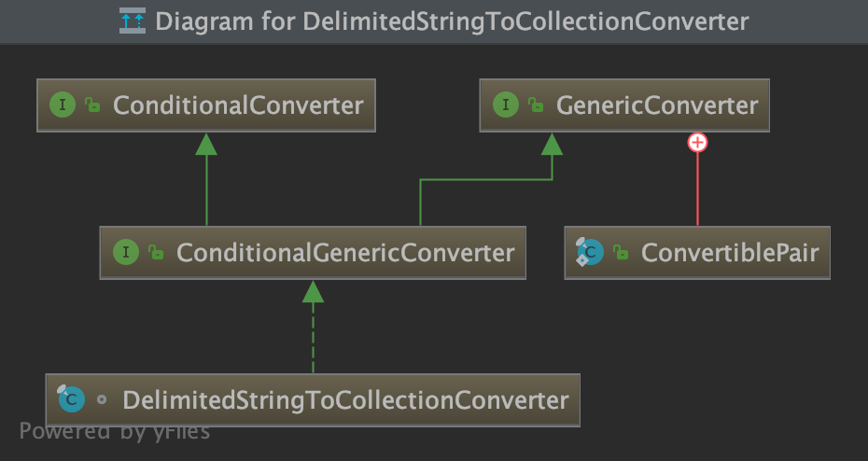The width and height of the screenshot is (868, 461).
Task: Select the ConvertiblePair node label
Action: [x=729, y=252]
